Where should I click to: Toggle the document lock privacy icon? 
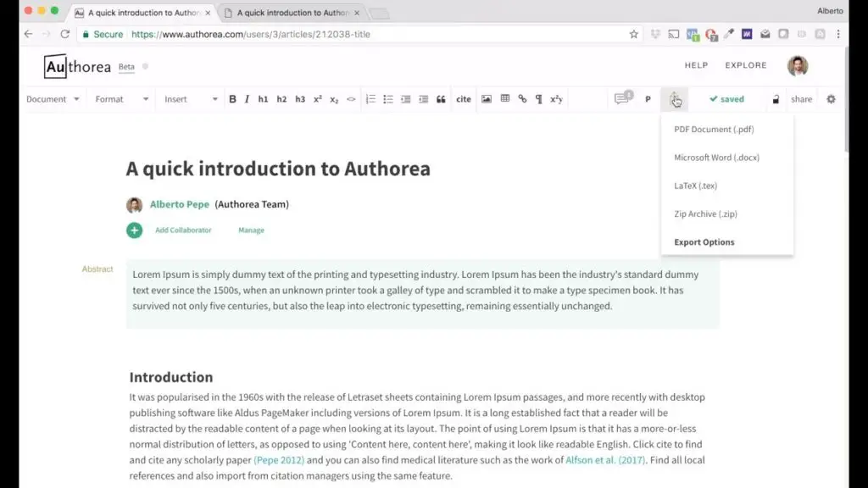tap(776, 99)
